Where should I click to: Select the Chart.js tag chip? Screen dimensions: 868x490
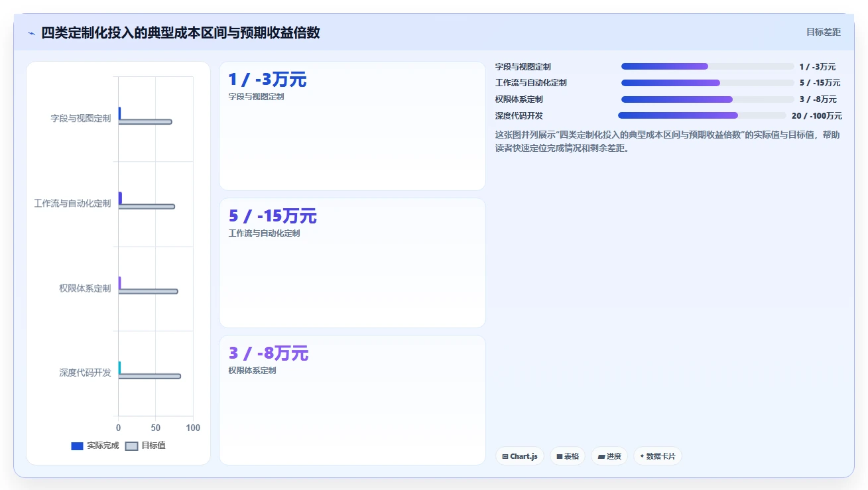[x=520, y=456]
